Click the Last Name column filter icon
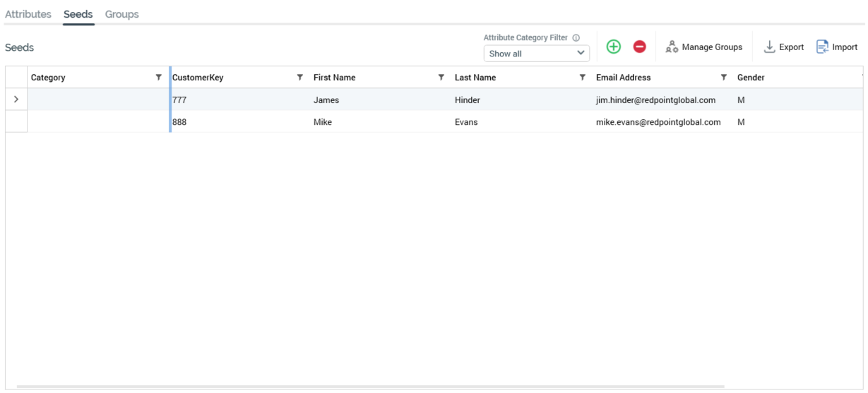 pos(583,78)
